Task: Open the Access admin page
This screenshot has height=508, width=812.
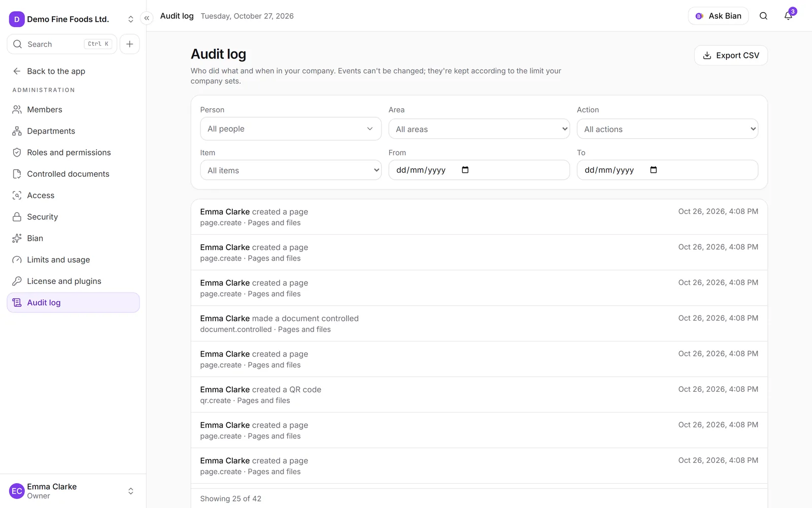Action: [73, 195]
